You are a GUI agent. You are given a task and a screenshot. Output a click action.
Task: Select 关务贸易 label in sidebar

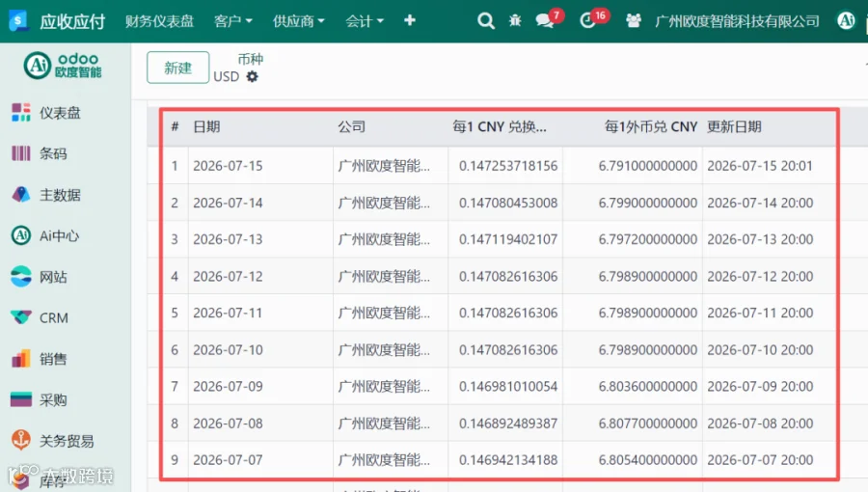67,441
